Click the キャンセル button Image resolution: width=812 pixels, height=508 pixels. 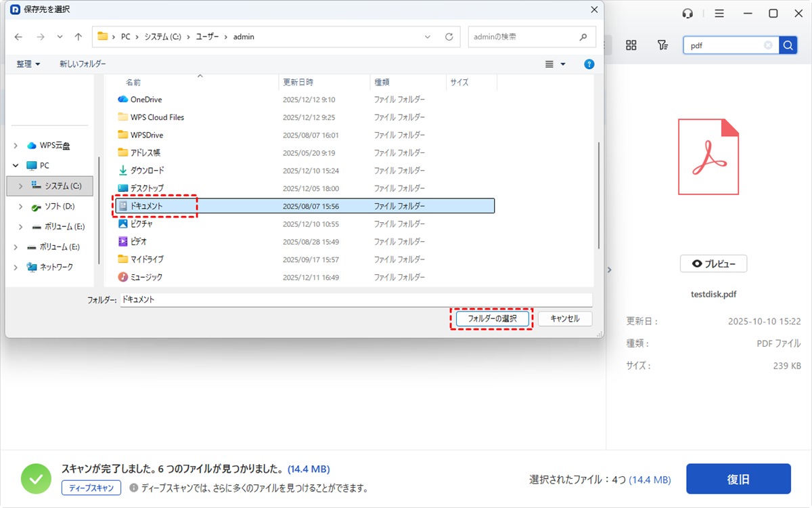click(565, 318)
